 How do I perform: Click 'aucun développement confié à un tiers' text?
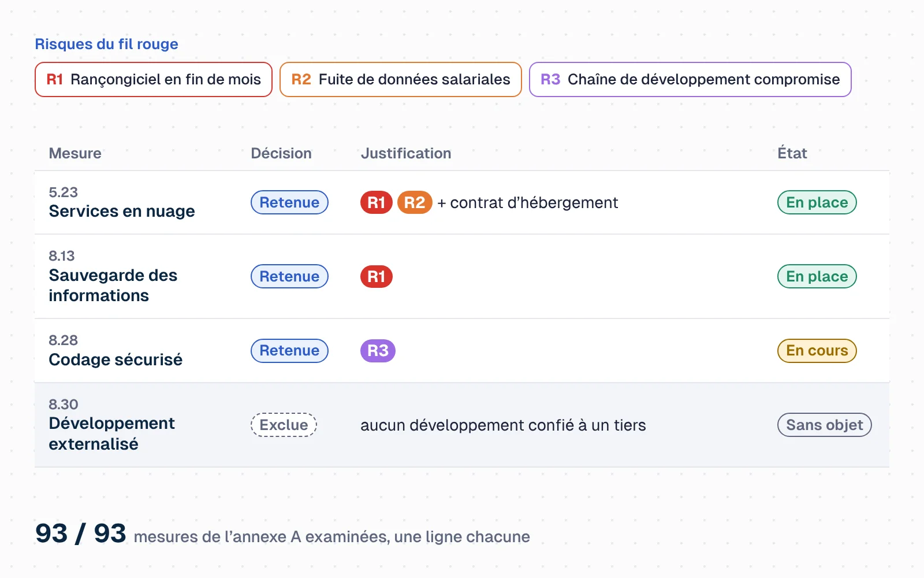pyautogui.click(x=503, y=425)
